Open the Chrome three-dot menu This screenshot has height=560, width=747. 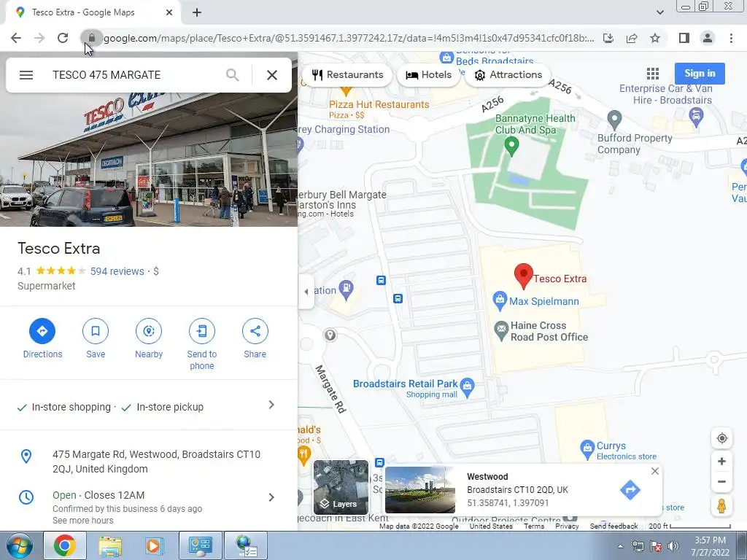pos(731,38)
